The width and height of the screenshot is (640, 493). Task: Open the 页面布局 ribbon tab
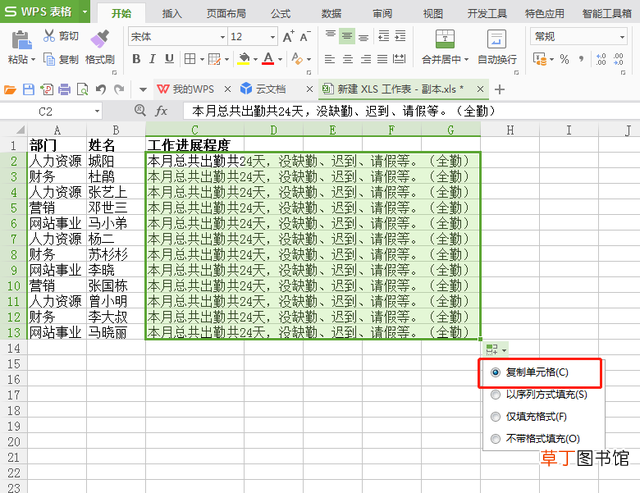[x=226, y=13]
